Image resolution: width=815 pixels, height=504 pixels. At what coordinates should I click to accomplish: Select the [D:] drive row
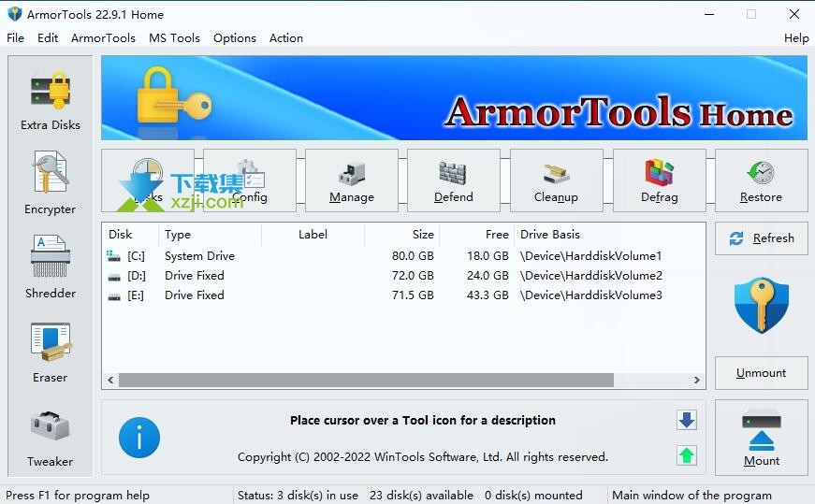pos(403,276)
